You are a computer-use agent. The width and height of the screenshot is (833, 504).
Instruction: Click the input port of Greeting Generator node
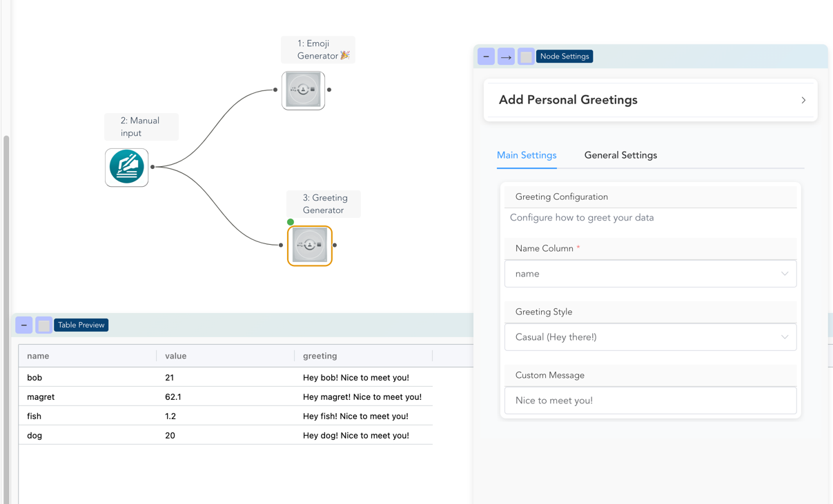click(x=281, y=245)
